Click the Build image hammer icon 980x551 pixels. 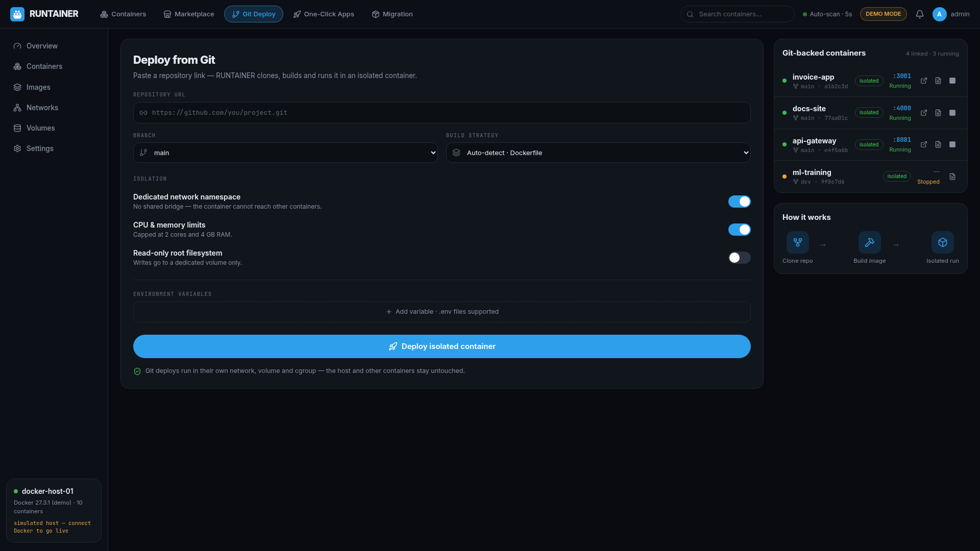[870, 242]
